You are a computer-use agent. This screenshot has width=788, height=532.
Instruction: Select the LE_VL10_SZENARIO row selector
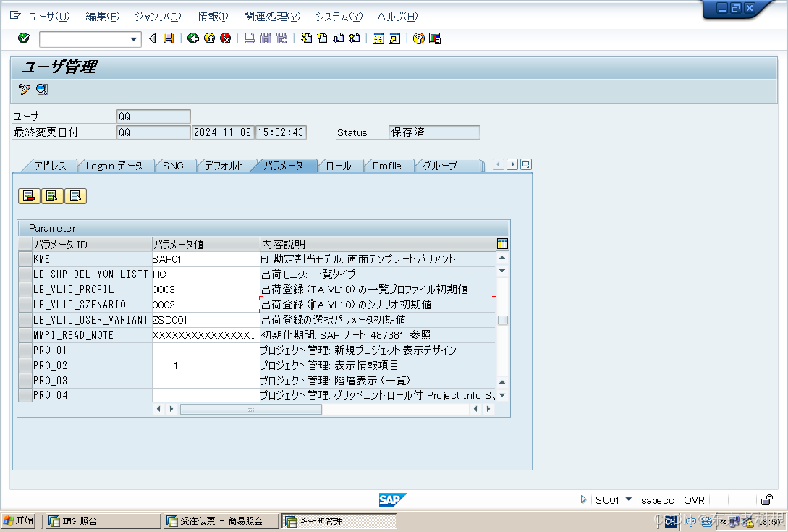pyautogui.click(x=25, y=305)
